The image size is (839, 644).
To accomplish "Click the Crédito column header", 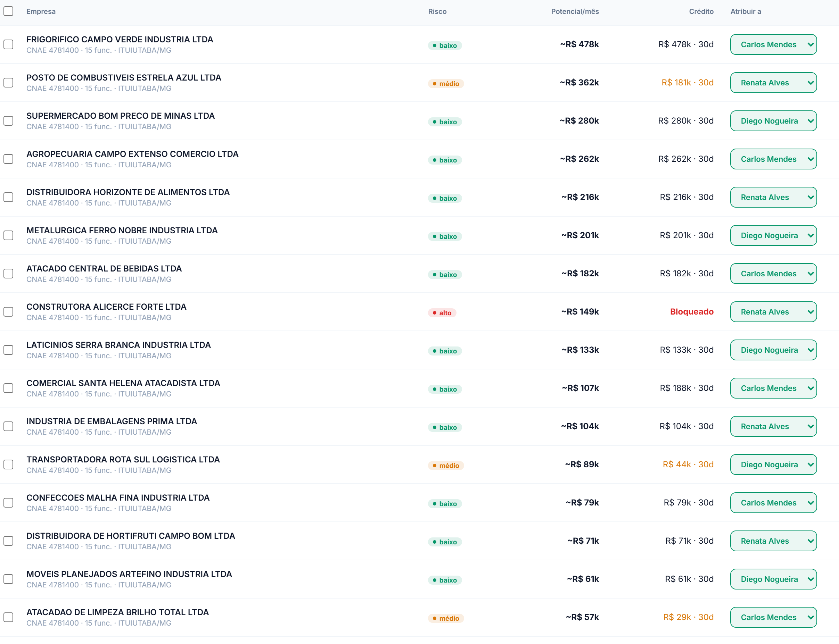I will click(x=701, y=11).
